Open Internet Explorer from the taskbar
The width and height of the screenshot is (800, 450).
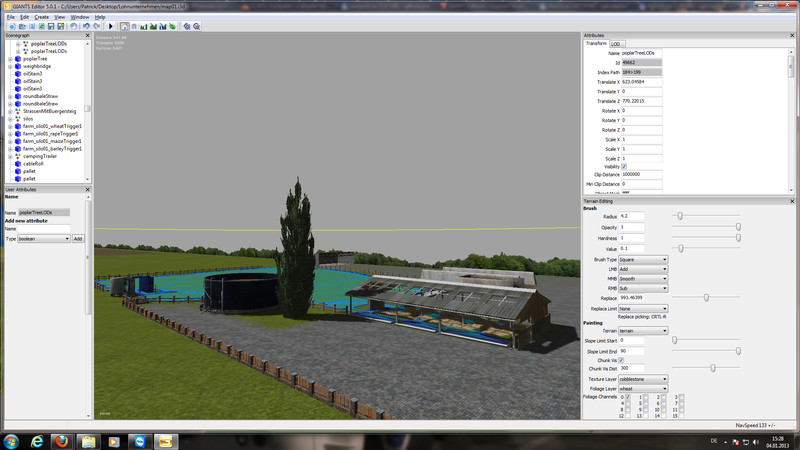[37, 442]
